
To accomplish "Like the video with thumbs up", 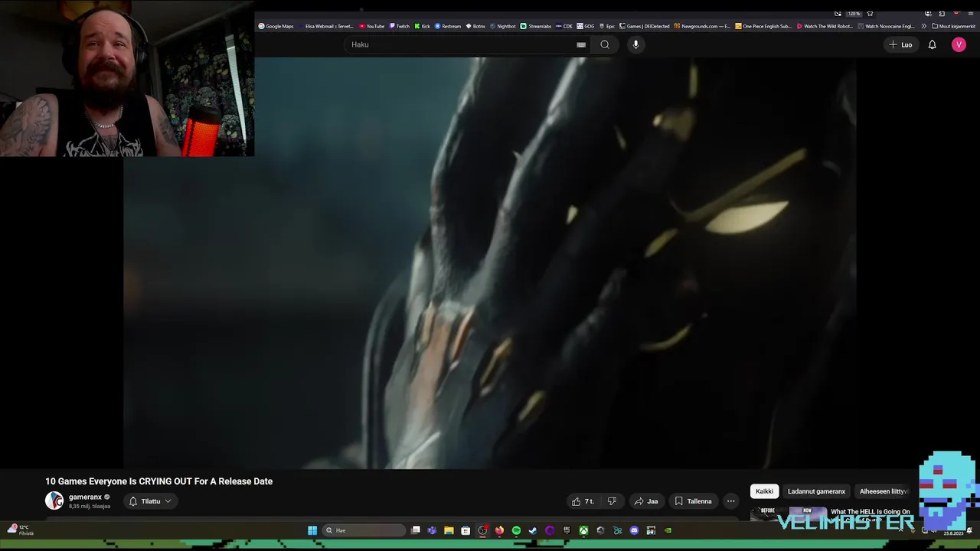I will pyautogui.click(x=583, y=501).
